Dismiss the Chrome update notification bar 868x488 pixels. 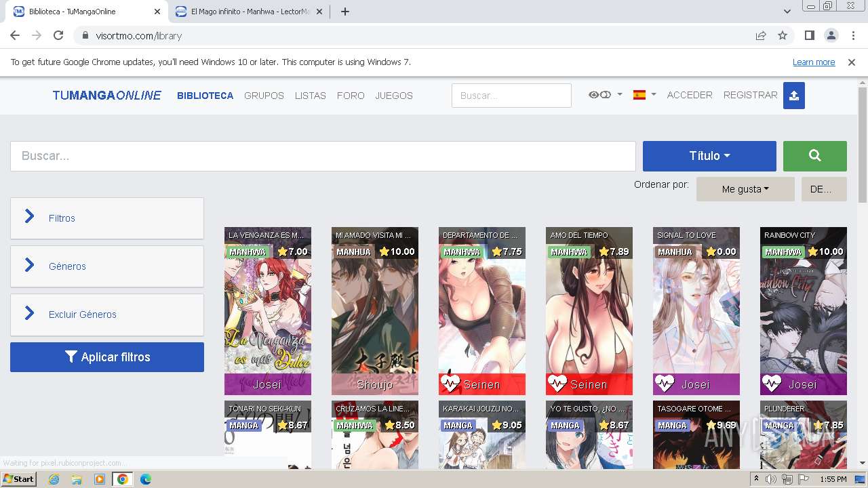tap(852, 62)
